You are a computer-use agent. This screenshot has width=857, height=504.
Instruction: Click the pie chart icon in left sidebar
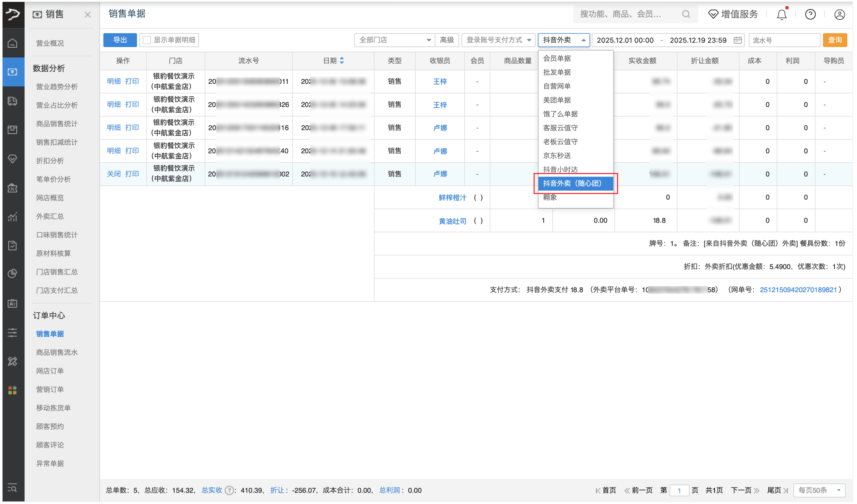pos(13,273)
